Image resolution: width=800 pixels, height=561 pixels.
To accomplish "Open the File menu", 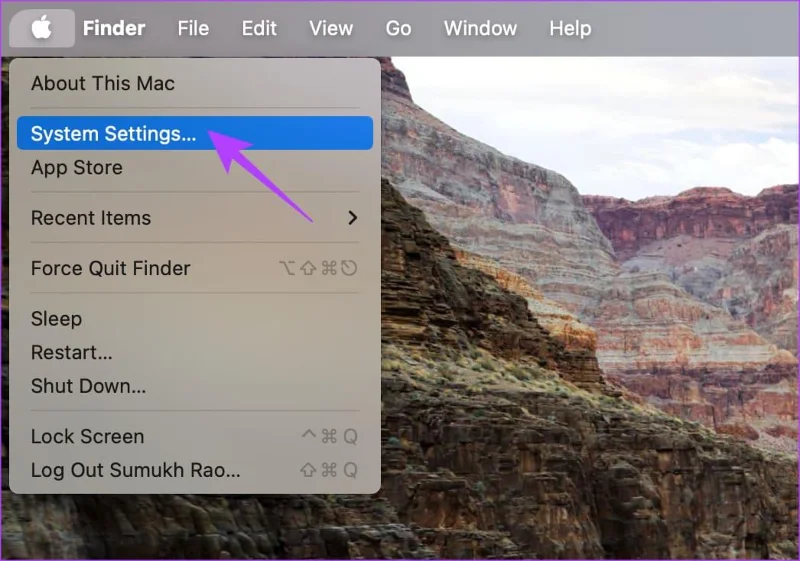I will tap(193, 28).
